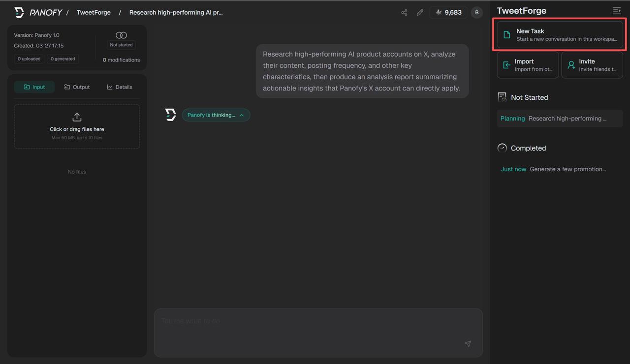630x364 pixels.
Task: Click the compare circles status icon
Action: pyautogui.click(x=121, y=35)
